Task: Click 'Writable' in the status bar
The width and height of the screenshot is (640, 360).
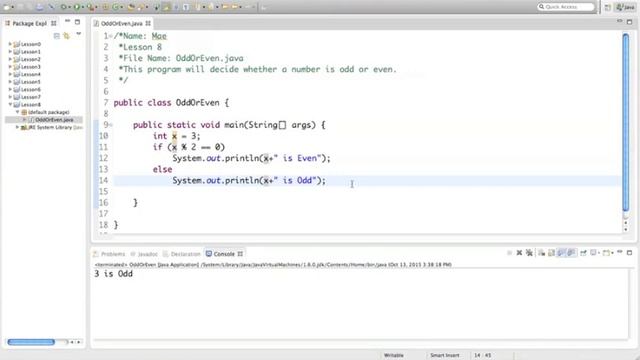Action: [393, 355]
